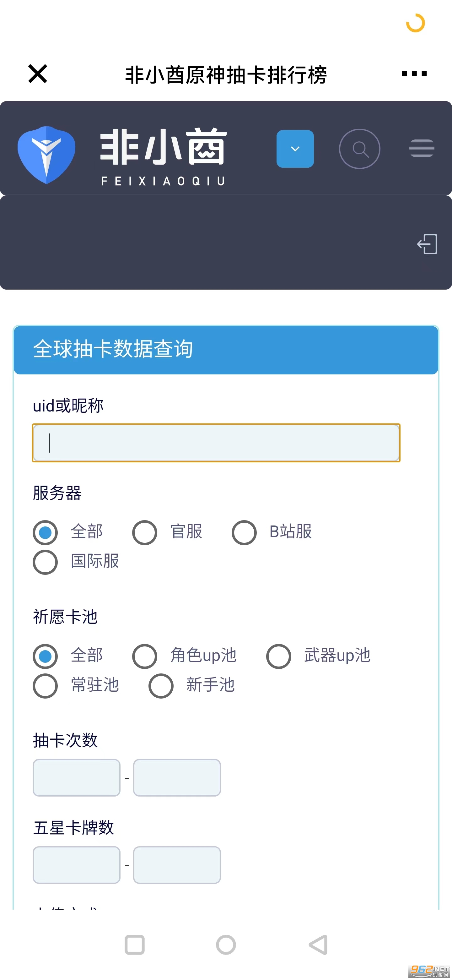Select the 常驻池 wish pool
The height and width of the screenshot is (980, 452).
(x=45, y=686)
